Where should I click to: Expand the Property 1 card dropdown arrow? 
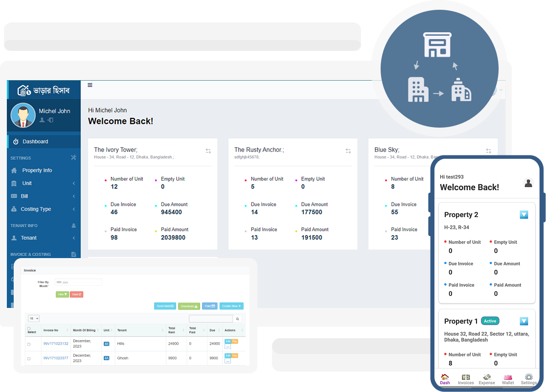[x=523, y=321]
